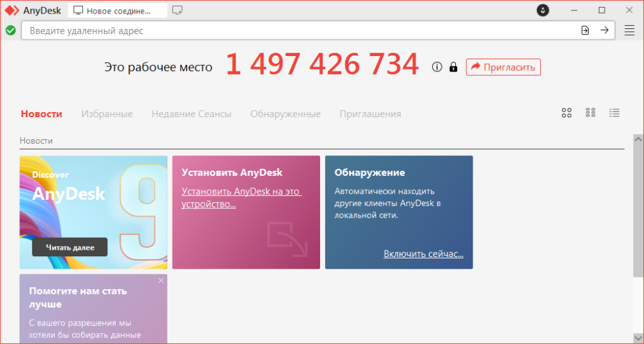Click the 'Установить AnyDesk' card title

pos(232,173)
